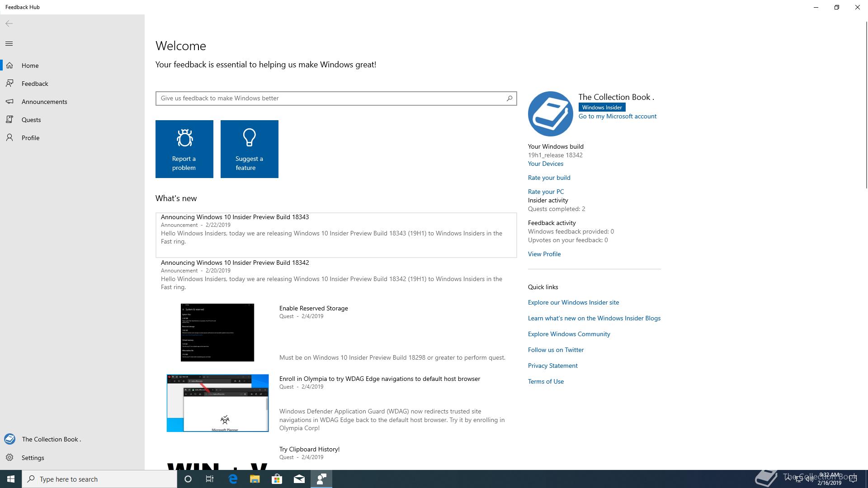Screen dimensions: 868x488
Task: Click The Collection Book profile avatar
Action: click(x=550, y=114)
